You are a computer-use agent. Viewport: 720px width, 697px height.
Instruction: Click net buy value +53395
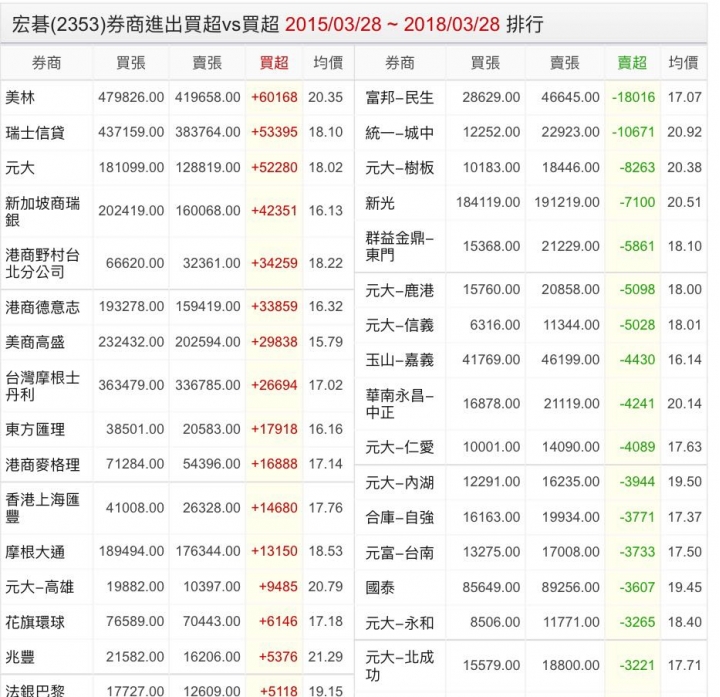click(274, 132)
